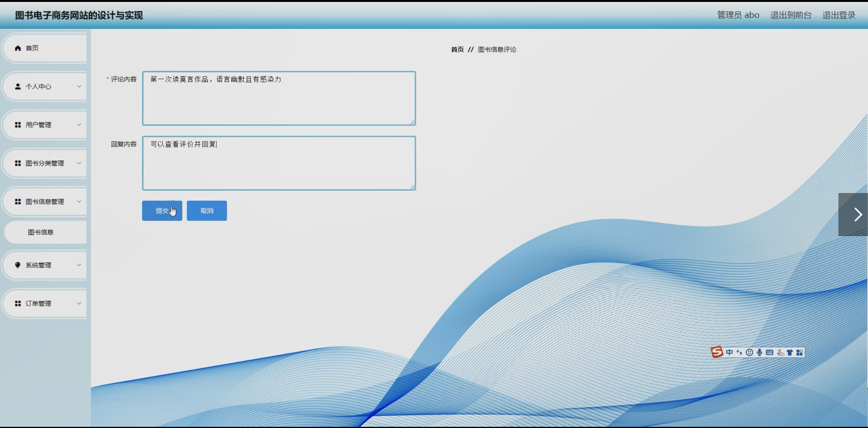Click the grid icon beside 图书信息管理
The width and height of the screenshot is (868, 428).
click(x=18, y=202)
